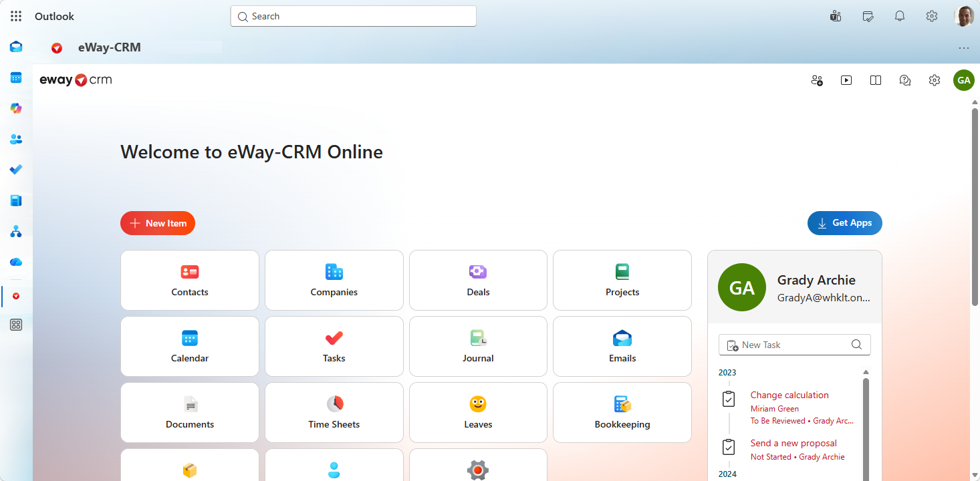This screenshot has width=980, height=481.
Task: Open the Documents module tile
Action: click(x=190, y=413)
